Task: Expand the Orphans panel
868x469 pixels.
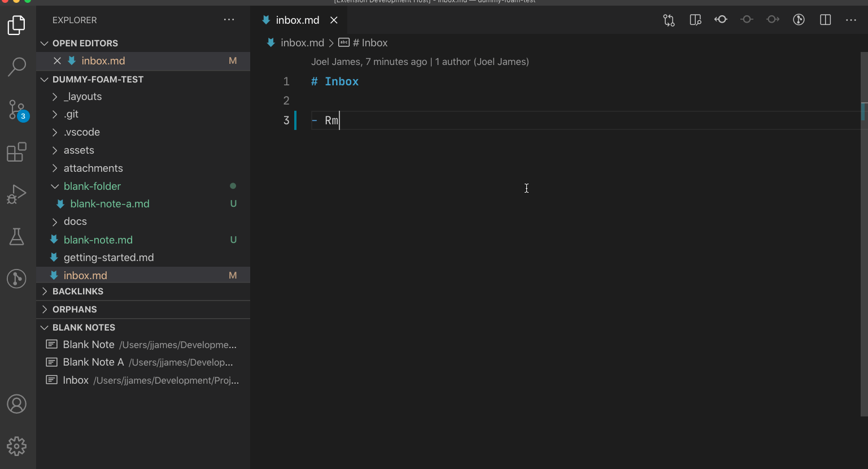Action: coord(143,310)
